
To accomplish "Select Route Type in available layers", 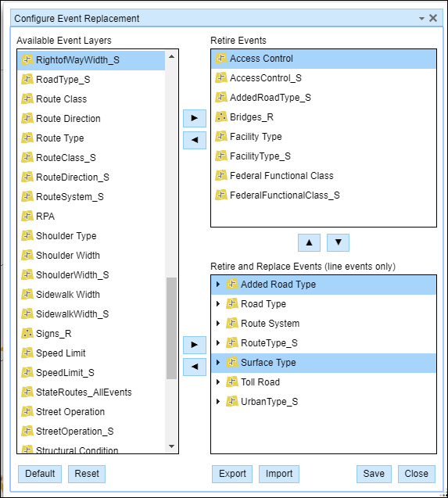I will coord(91,138).
